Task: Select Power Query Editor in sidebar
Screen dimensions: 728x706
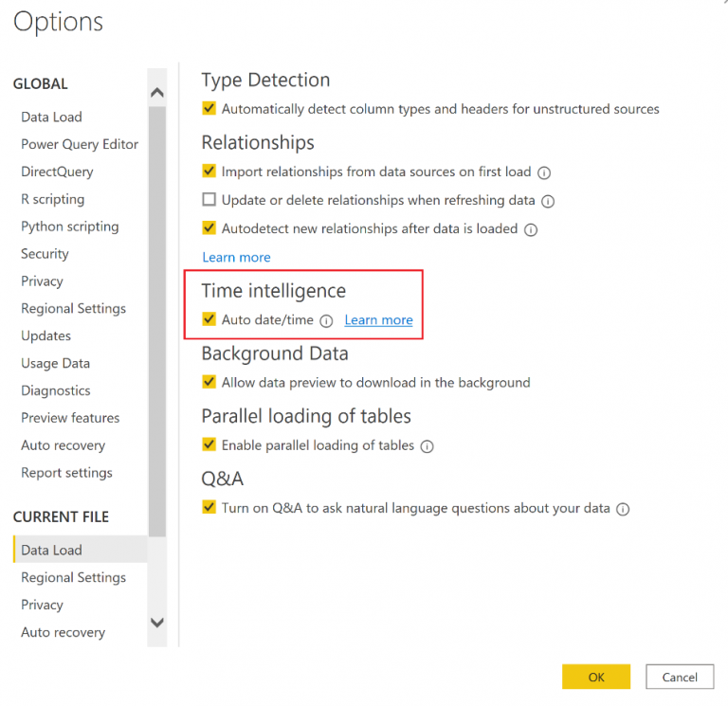Action: [x=80, y=144]
